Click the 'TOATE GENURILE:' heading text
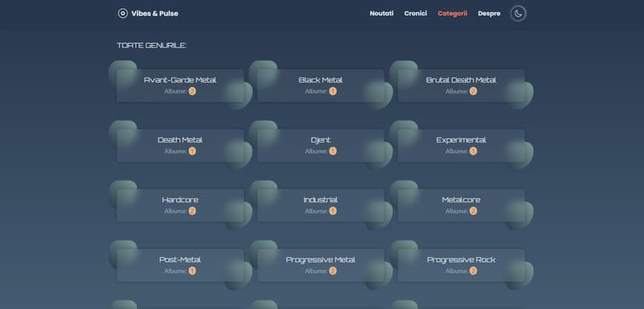The image size is (644, 309). (x=152, y=46)
